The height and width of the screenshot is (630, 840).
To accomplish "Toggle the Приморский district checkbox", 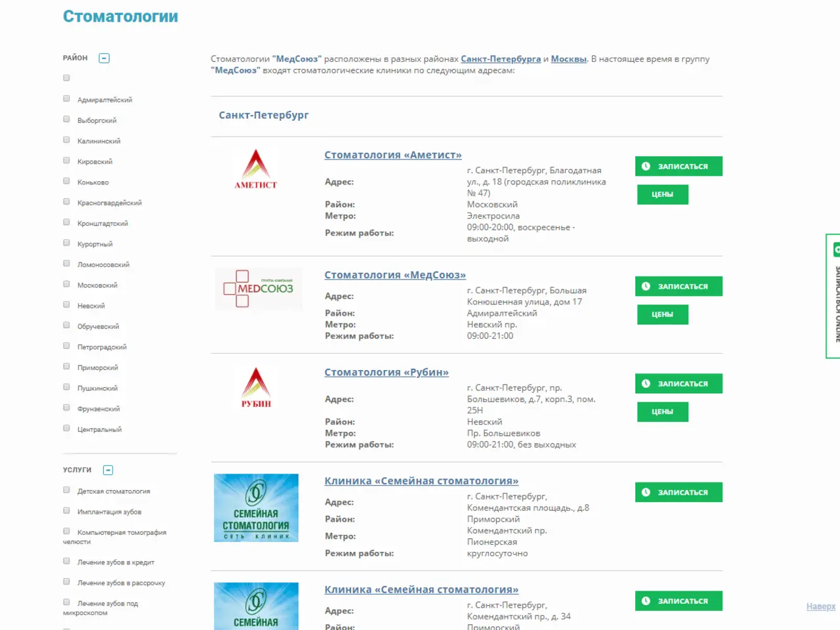I will click(66, 366).
